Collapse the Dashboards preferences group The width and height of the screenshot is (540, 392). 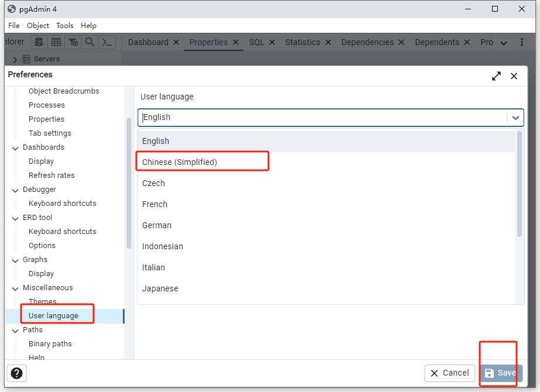pyautogui.click(x=15, y=148)
